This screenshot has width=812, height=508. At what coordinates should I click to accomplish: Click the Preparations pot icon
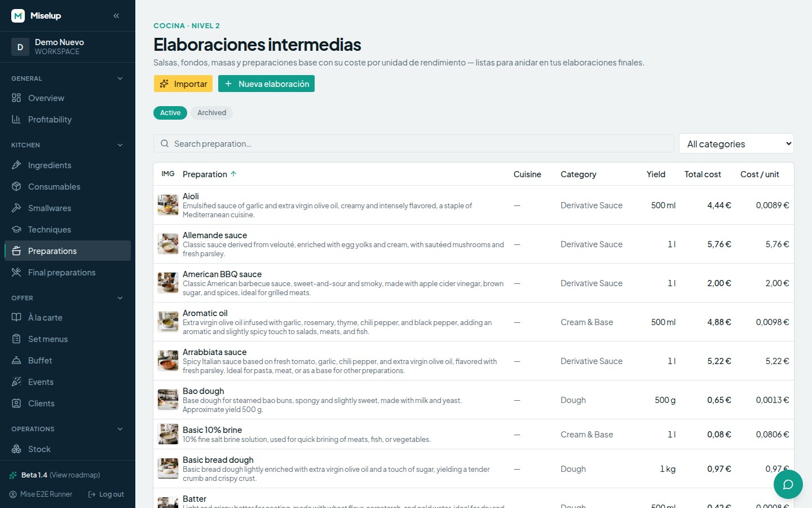click(16, 251)
